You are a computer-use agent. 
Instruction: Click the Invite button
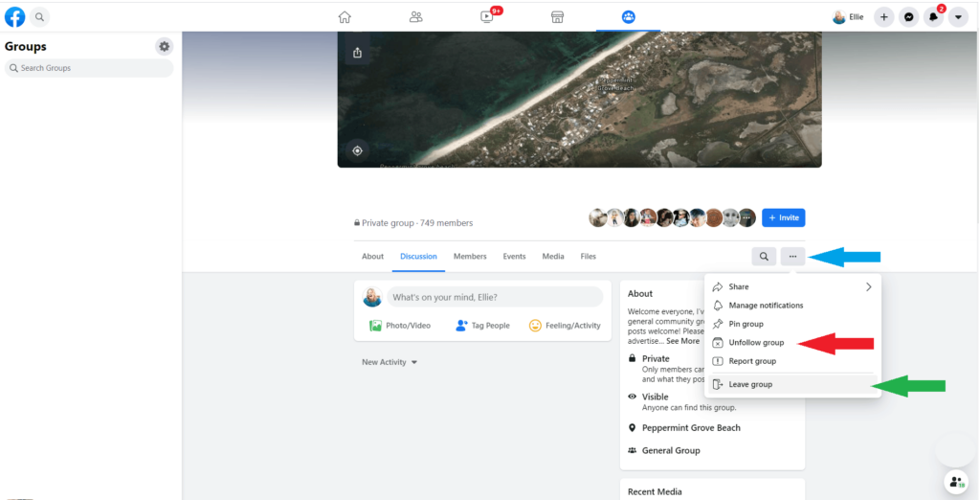[784, 217]
